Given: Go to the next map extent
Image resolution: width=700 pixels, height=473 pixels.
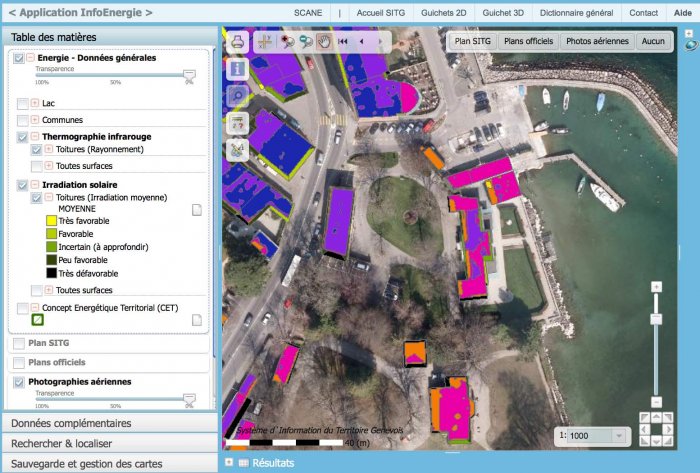Looking at the screenshot, I should click(x=380, y=41).
